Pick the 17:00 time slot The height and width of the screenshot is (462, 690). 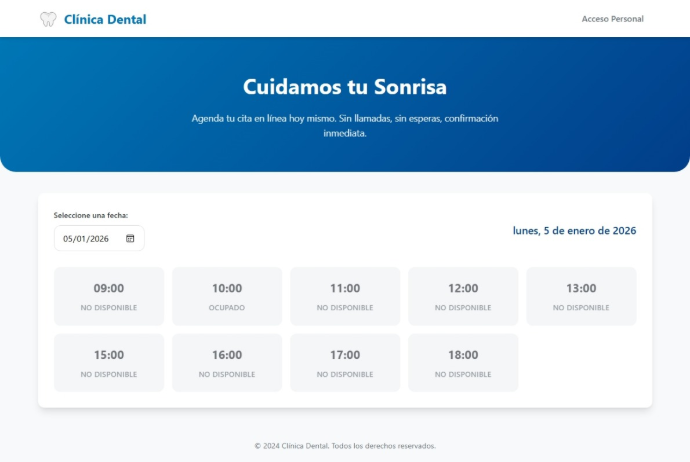coord(345,362)
